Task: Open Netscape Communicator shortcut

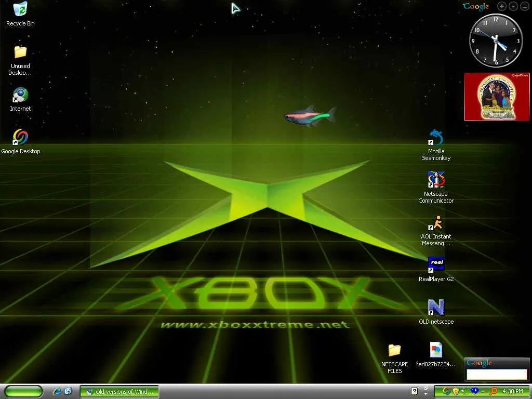Action: click(436, 188)
